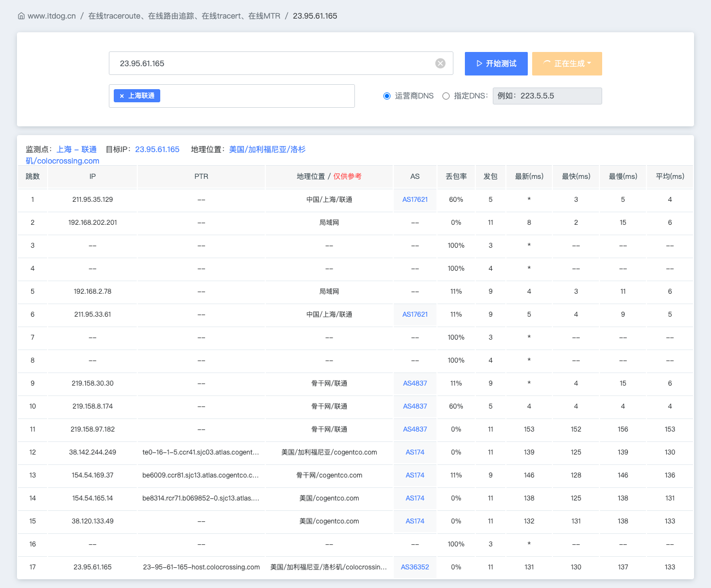Click 局域网 location in hop 2 row

[329, 223]
